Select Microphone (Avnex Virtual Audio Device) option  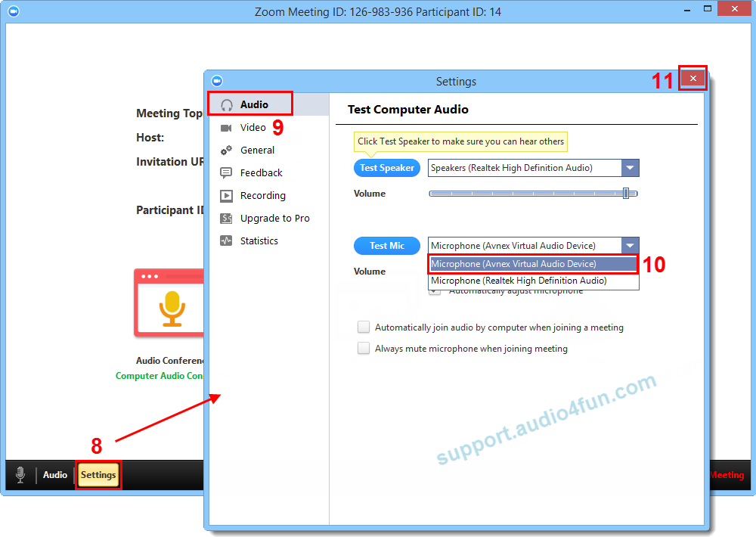point(533,264)
